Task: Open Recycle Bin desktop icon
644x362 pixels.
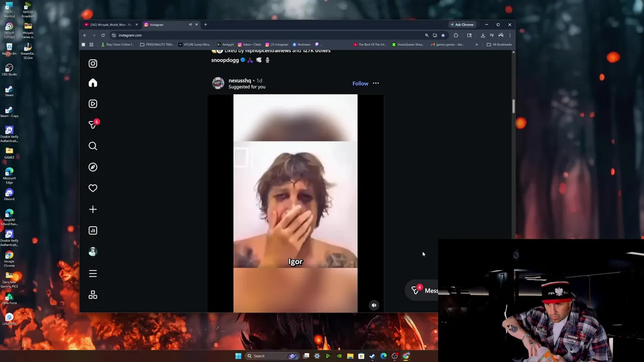Action: point(9,49)
